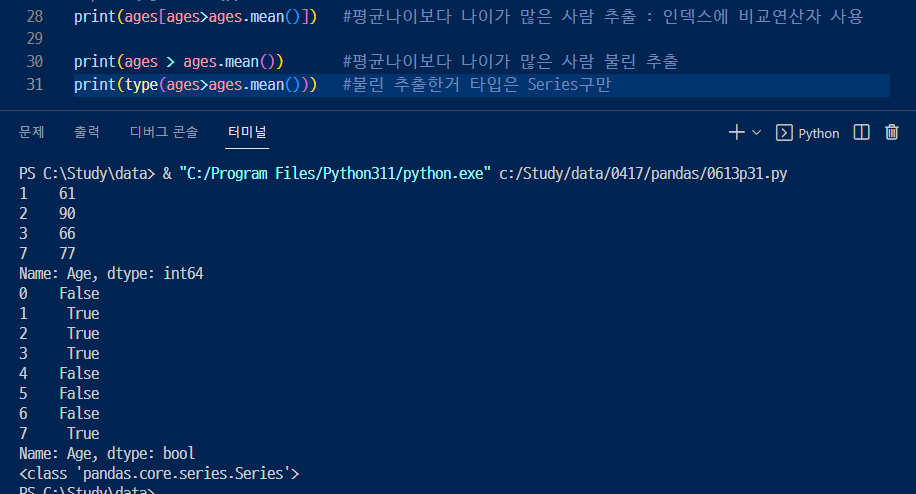The width and height of the screenshot is (916, 494).
Task: Open the 디버그 콘솔 tab
Action: [164, 132]
